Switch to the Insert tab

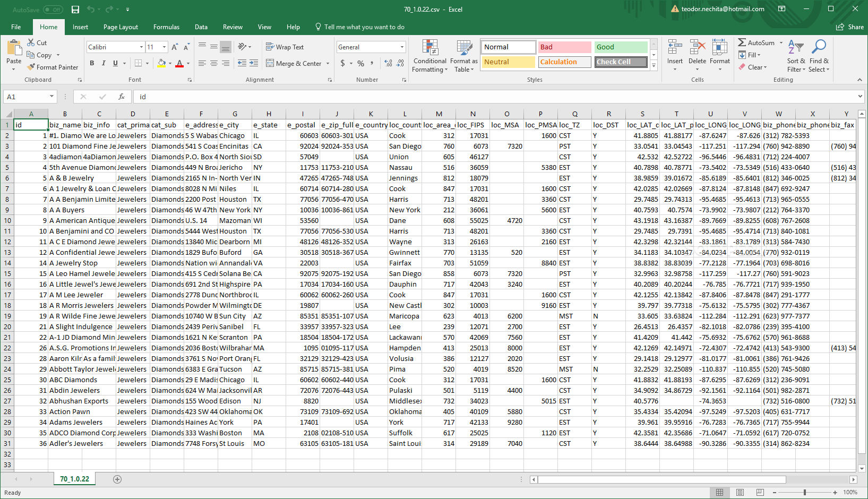(80, 27)
